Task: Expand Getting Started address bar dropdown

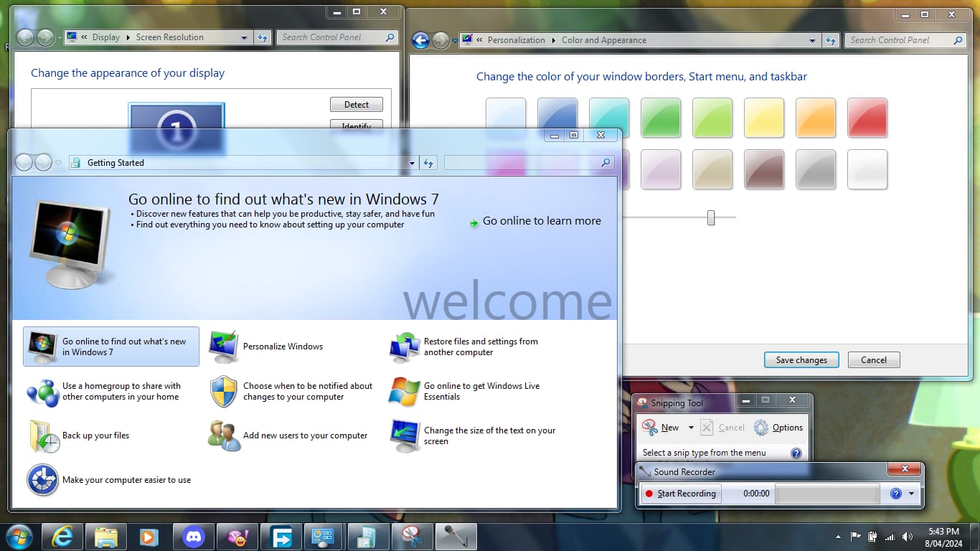Action: 412,163
